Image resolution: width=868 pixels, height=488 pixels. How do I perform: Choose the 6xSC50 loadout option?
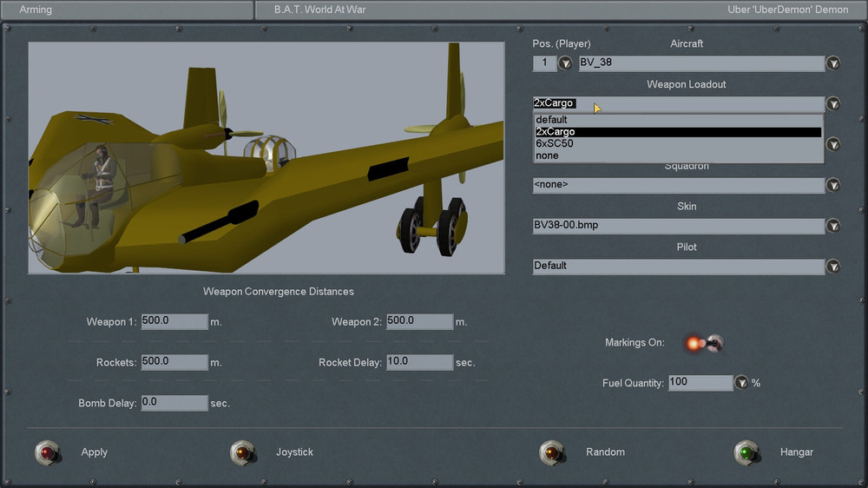[x=678, y=143]
